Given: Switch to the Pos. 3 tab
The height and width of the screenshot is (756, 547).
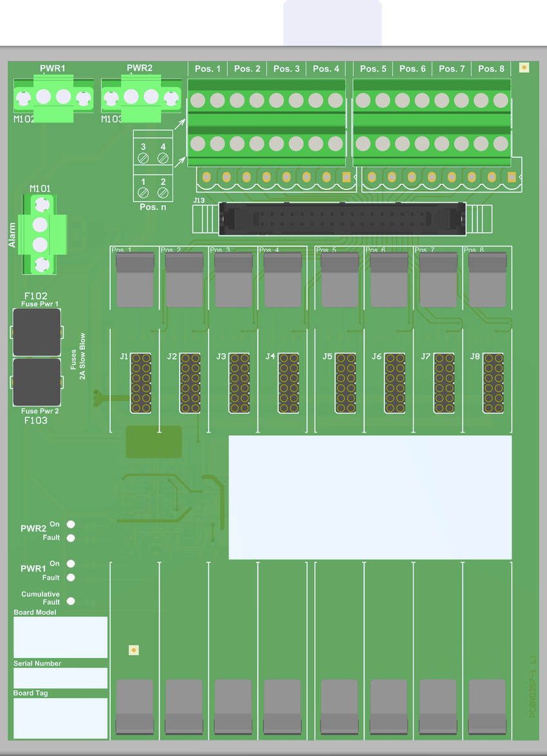Looking at the screenshot, I should 286,68.
